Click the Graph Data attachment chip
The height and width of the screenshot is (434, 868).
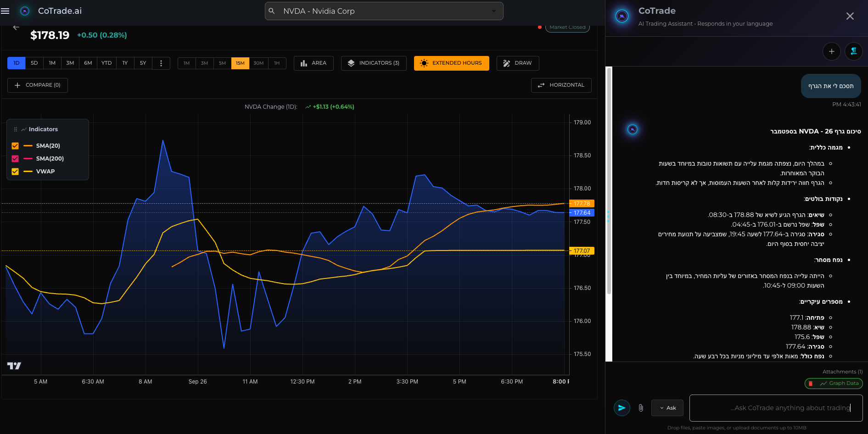click(x=834, y=384)
